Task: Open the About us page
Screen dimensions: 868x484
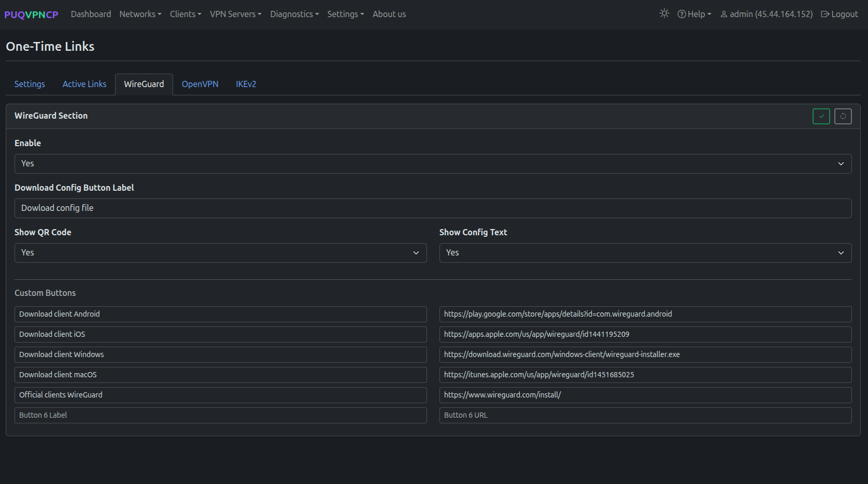Action: [x=389, y=14]
